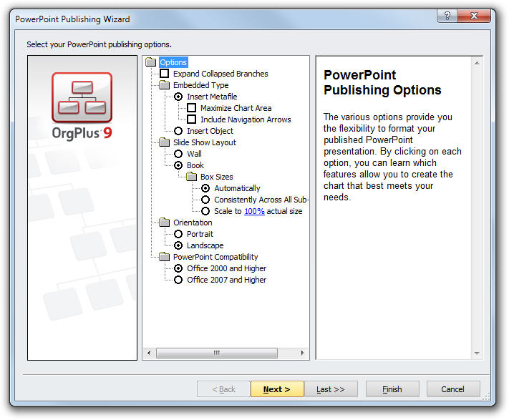Click the OrgPlus 9 logo icon
The height and width of the screenshot is (420, 509).
click(x=82, y=97)
